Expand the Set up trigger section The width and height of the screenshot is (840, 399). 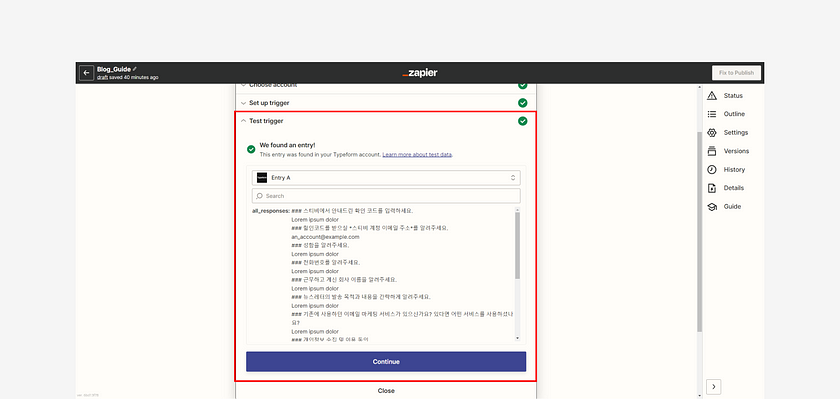[386, 103]
